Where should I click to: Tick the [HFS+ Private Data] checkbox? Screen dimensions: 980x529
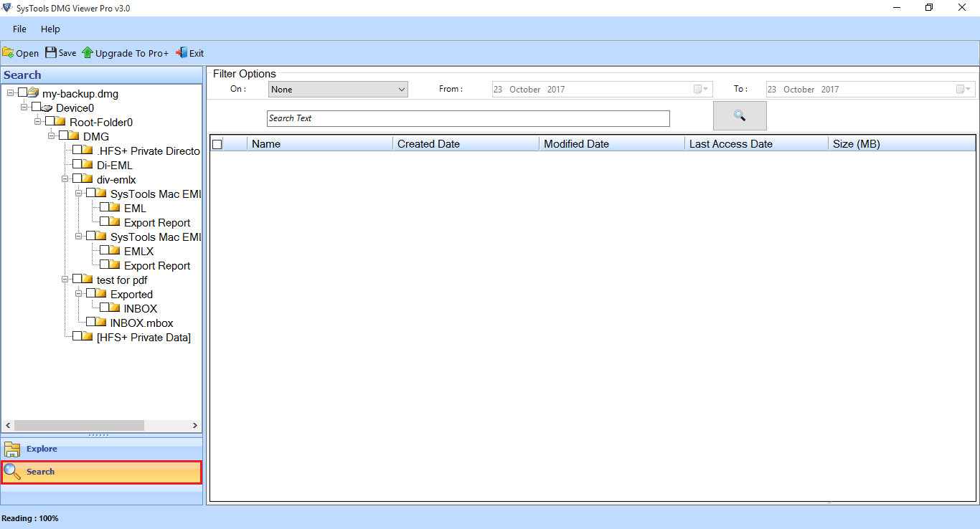(x=77, y=336)
